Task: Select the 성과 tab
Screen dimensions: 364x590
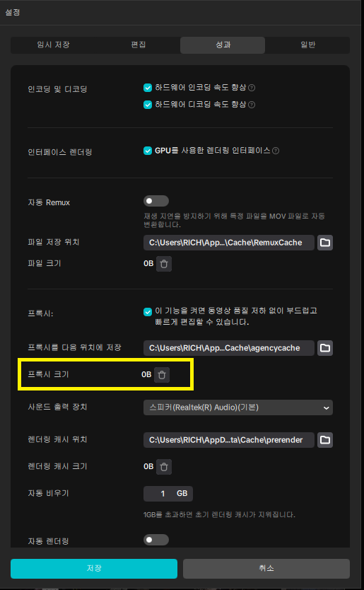Action: tap(223, 45)
